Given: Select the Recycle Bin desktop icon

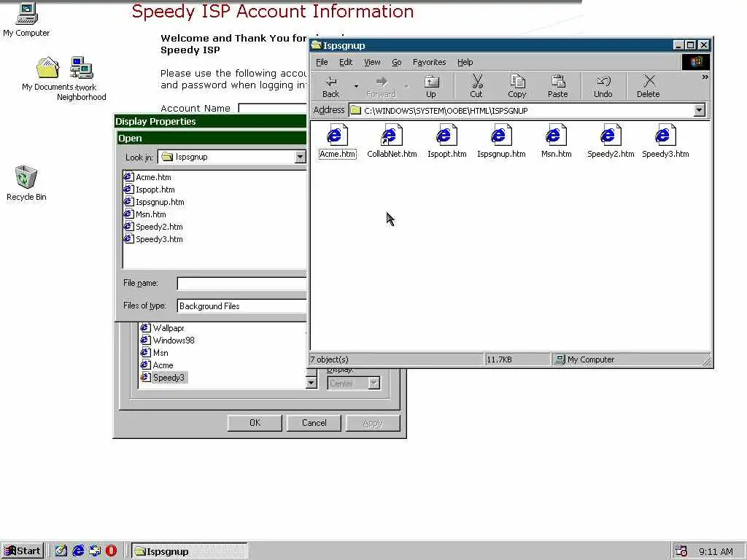Looking at the screenshot, I should coord(26,183).
